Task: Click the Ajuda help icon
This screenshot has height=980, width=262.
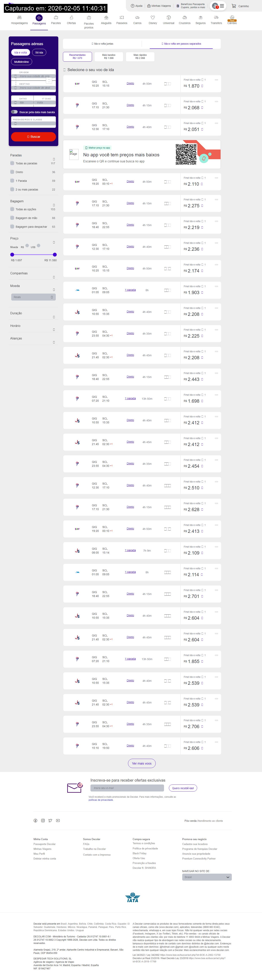Action: (132, 6)
